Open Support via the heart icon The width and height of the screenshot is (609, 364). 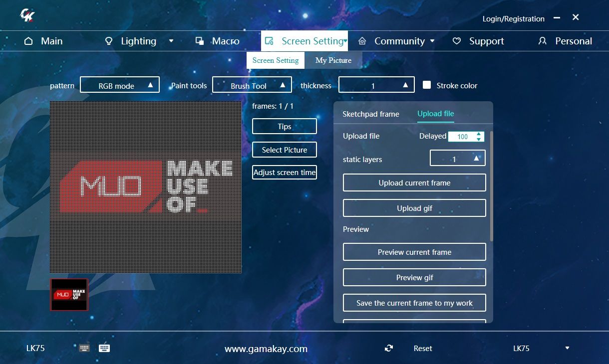point(456,41)
